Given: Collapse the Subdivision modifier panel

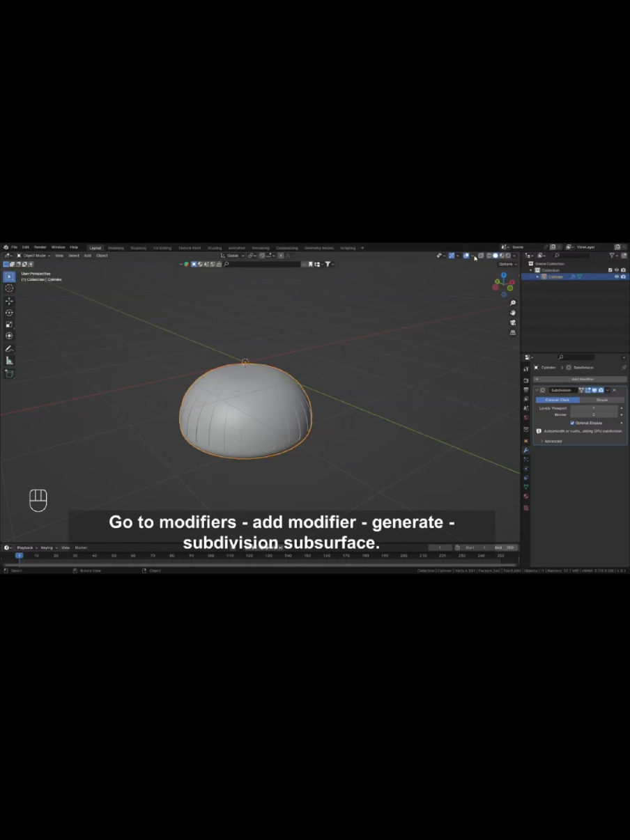Looking at the screenshot, I should click(537, 390).
